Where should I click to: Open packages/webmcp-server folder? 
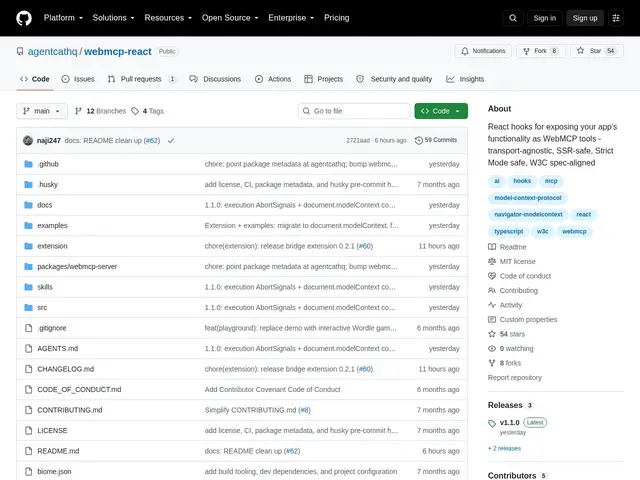(x=77, y=267)
